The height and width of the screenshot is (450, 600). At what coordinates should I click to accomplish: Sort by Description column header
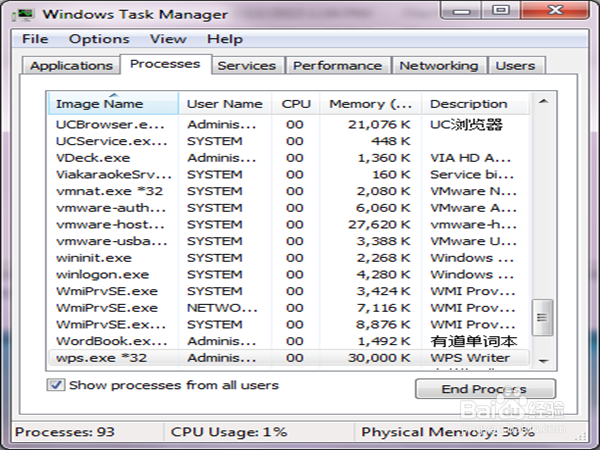pyautogui.click(x=476, y=103)
